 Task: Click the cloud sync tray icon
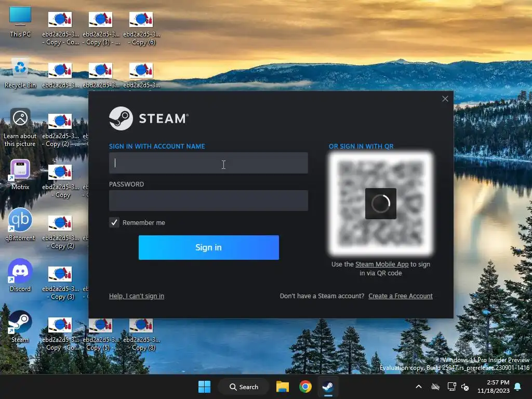[435, 387]
